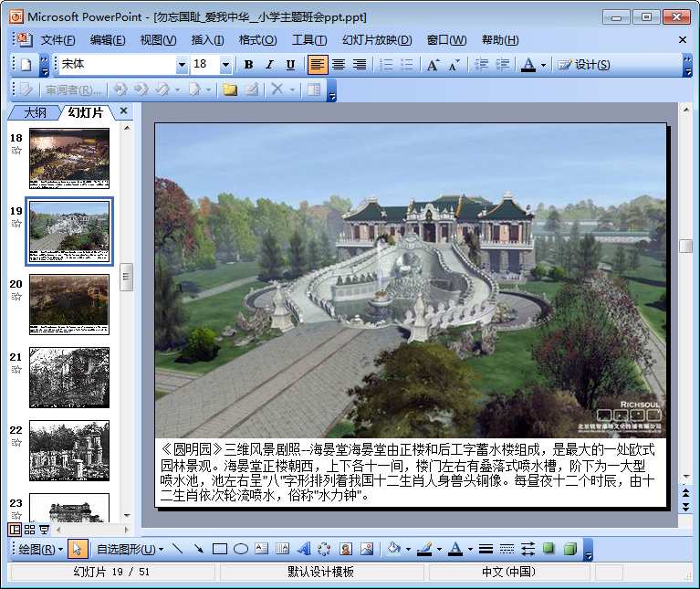Click the Increase Font Size icon
Screen dimensions: 700x589
click(x=433, y=65)
